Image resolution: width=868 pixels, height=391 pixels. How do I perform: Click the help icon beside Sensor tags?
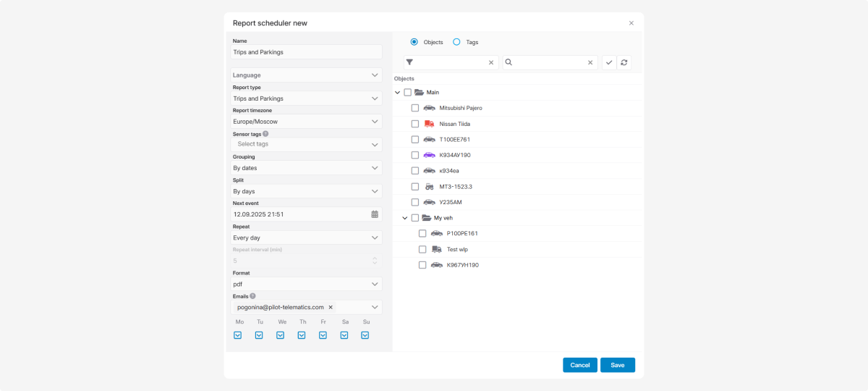[265, 134]
